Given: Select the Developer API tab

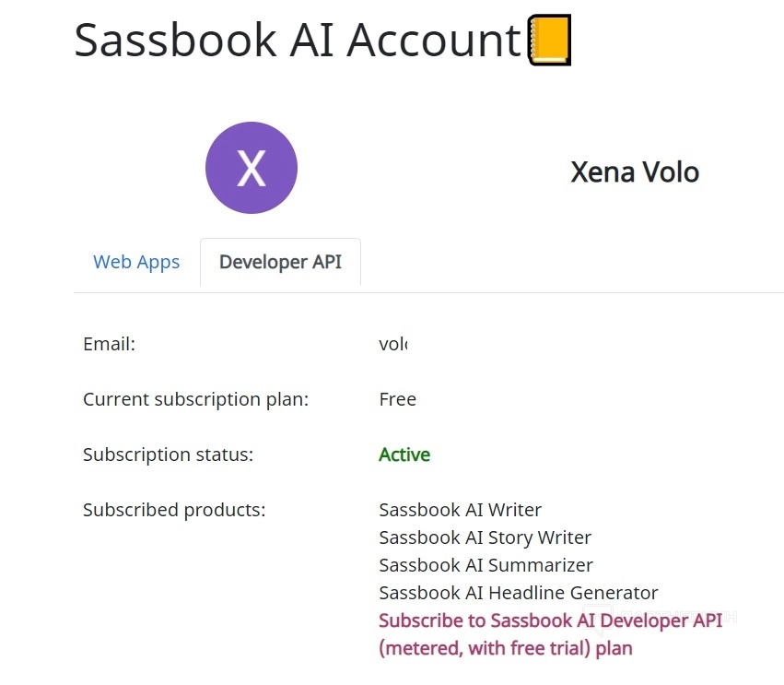Looking at the screenshot, I should [280, 262].
